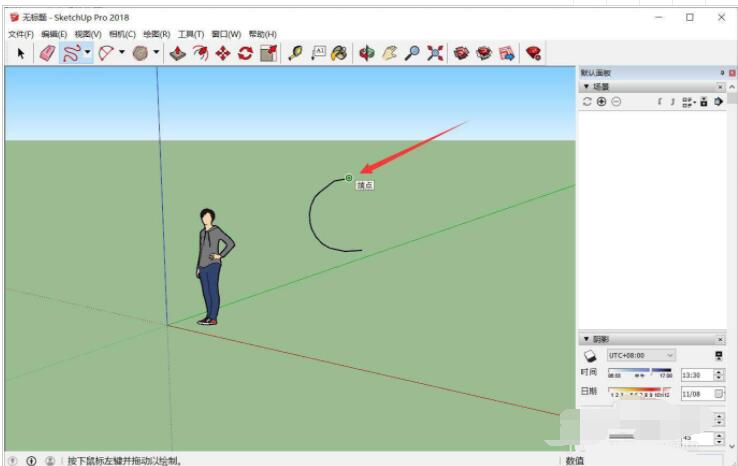Click the 13:30 time input field
The image size is (738, 466).
[697, 375]
